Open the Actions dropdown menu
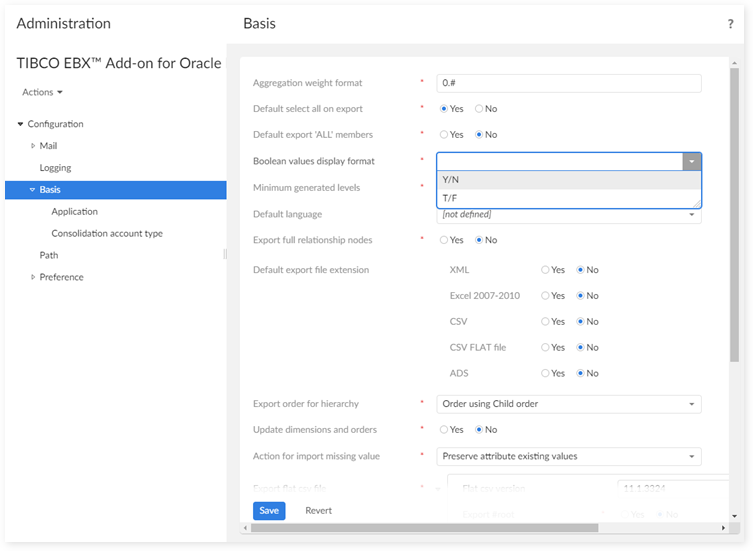 pos(42,92)
